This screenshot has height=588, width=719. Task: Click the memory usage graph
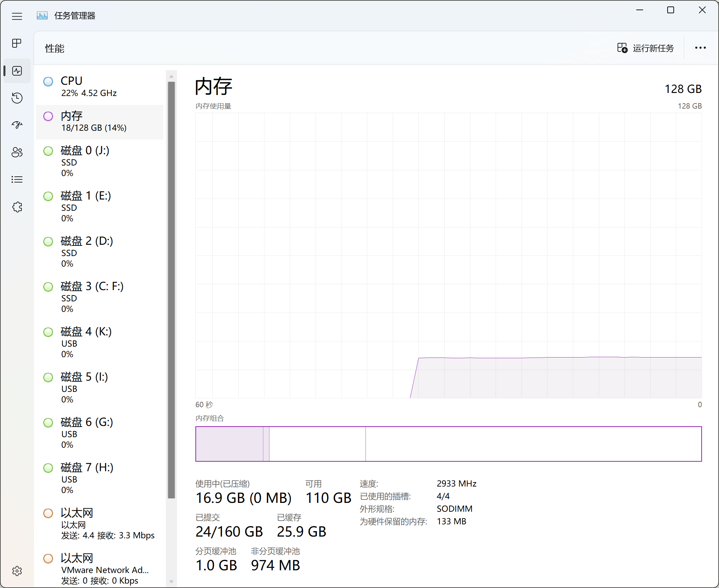pyautogui.click(x=448, y=255)
